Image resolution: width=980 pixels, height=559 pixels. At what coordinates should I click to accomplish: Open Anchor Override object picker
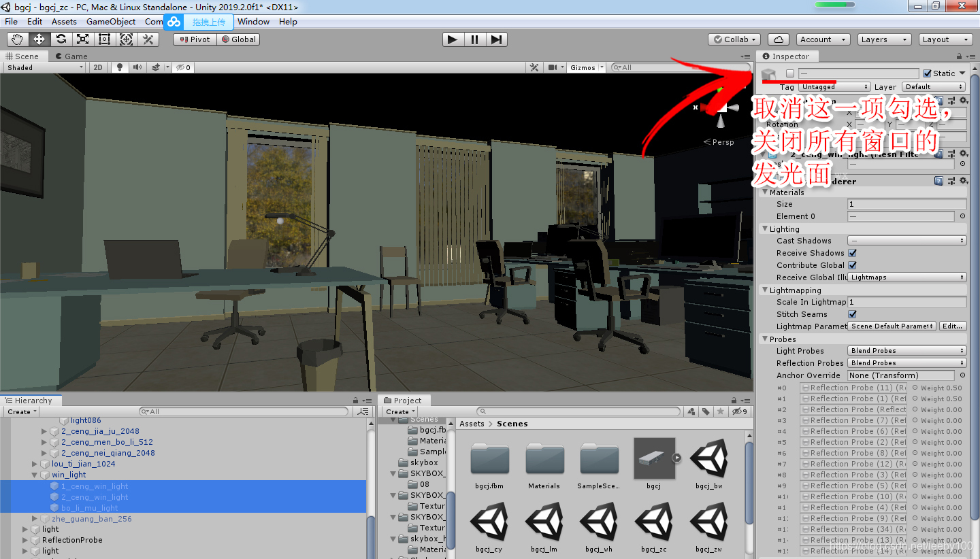(x=962, y=375)
